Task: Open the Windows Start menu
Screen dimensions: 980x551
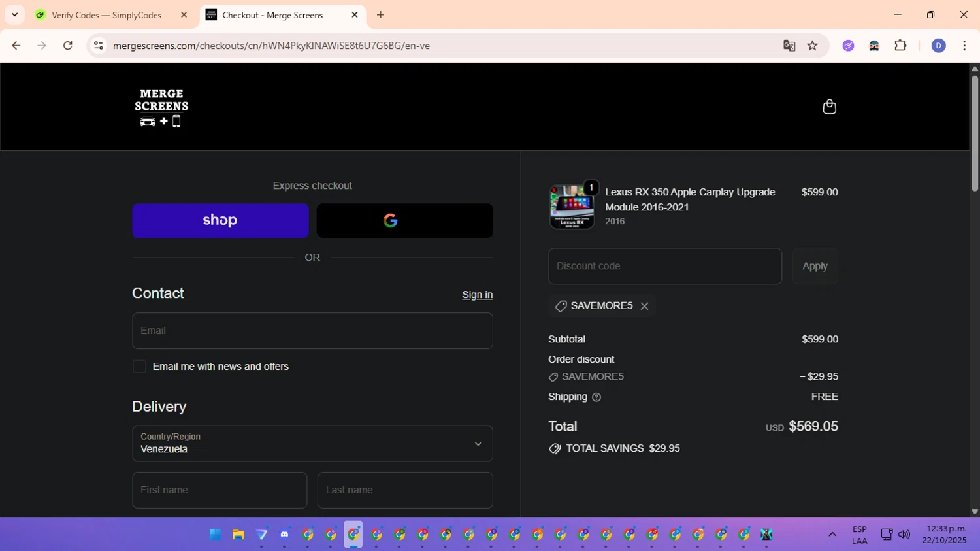Action: pos(215,535)
